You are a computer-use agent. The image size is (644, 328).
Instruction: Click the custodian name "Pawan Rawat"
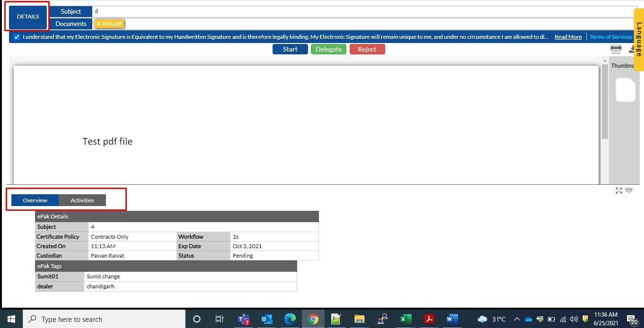coord(107,256)
